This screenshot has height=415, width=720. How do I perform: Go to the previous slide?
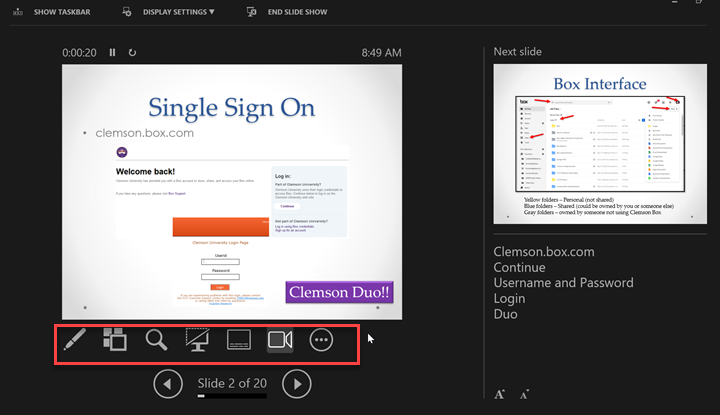168,383
